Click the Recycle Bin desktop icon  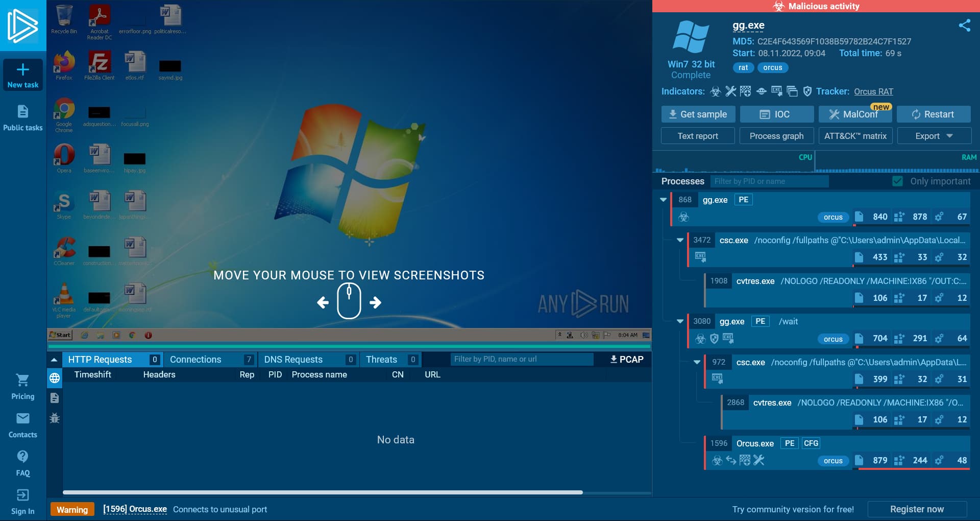point(64,19)
